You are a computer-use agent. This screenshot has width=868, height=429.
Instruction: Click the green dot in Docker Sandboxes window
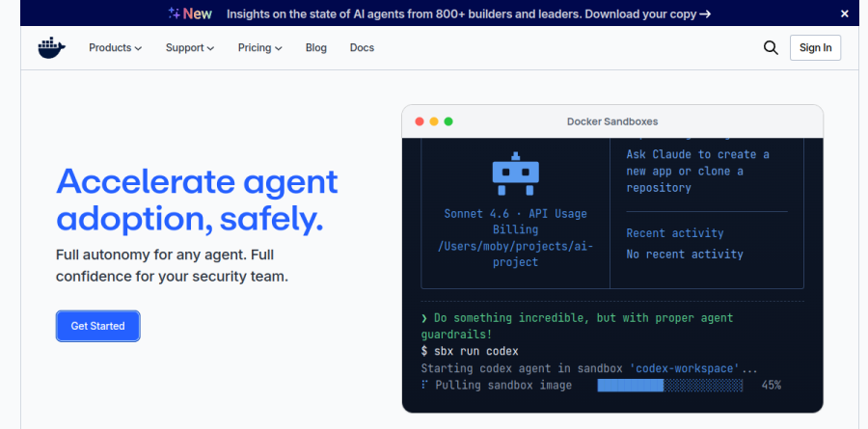click(448, 121)
